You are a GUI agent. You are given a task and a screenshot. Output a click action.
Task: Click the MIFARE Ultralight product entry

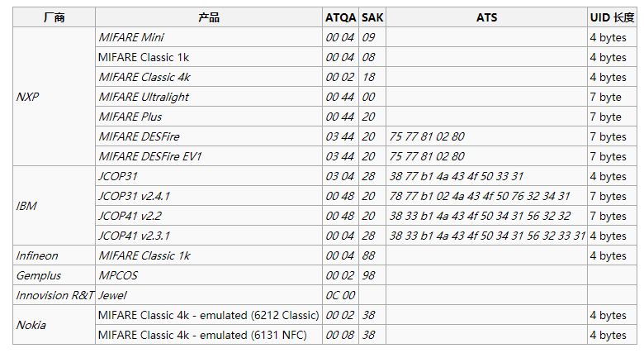pos(144,97)
